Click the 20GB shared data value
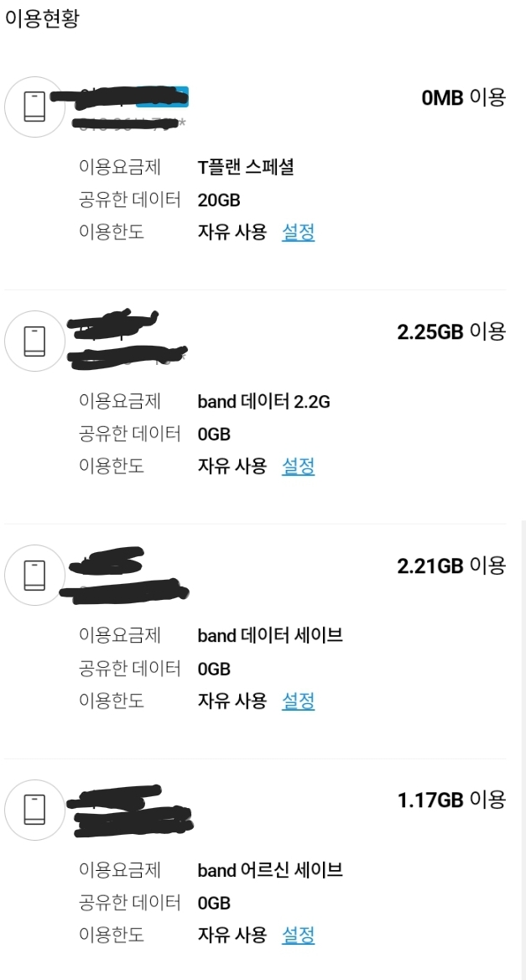This screenshot has width=526, height=980. [x=219, y=201]
